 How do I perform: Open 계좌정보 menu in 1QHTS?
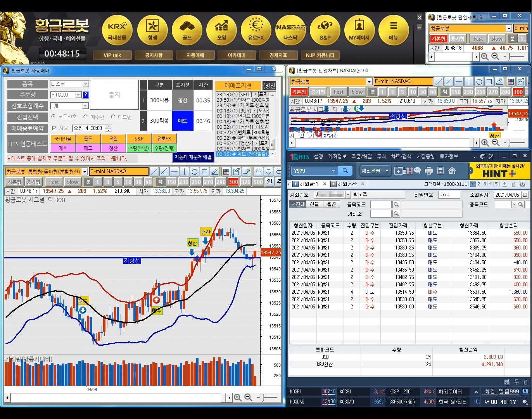pyautogui.click(x=337, y=156)
